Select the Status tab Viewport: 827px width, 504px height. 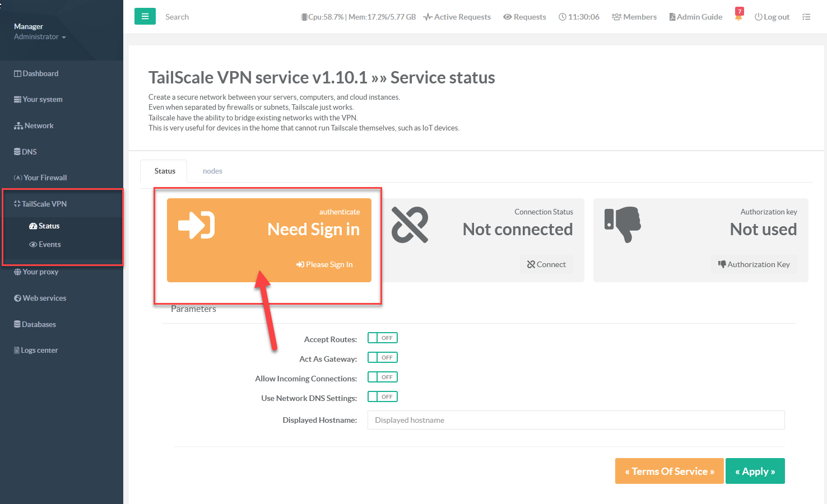[164, 171]
